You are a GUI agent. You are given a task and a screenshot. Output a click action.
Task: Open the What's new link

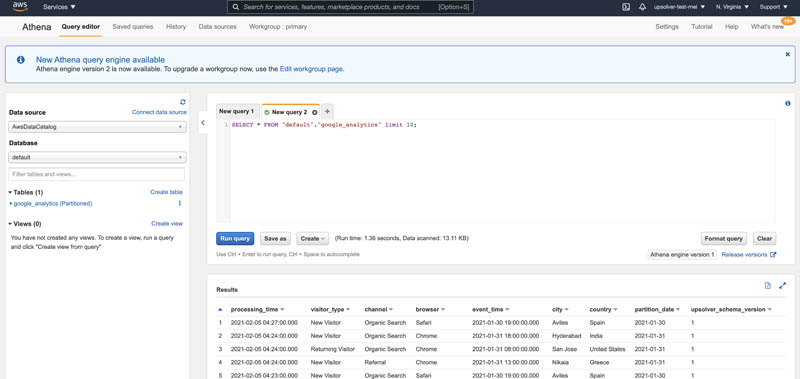tap(767, 27)
